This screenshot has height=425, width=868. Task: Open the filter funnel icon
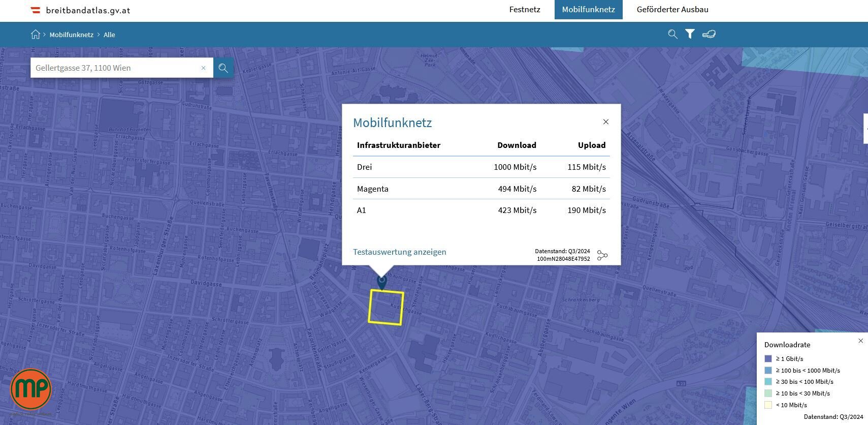click(690, 34)
